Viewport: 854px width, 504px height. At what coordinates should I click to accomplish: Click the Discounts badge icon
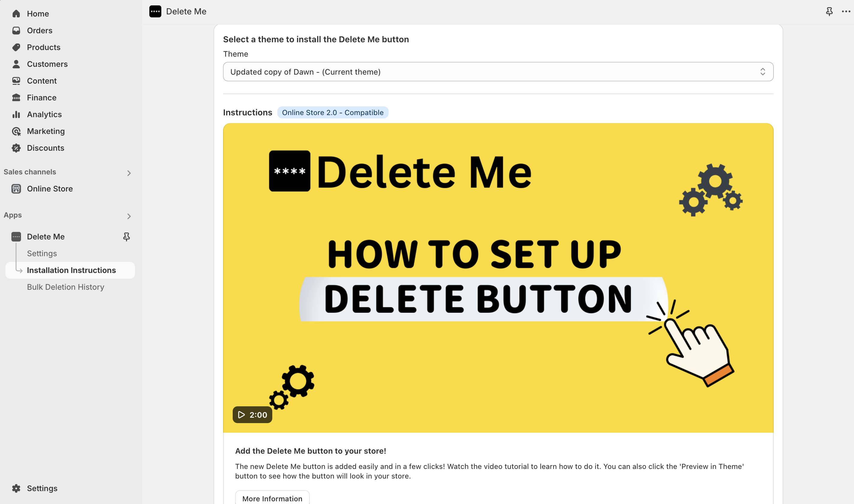point(16,148)
